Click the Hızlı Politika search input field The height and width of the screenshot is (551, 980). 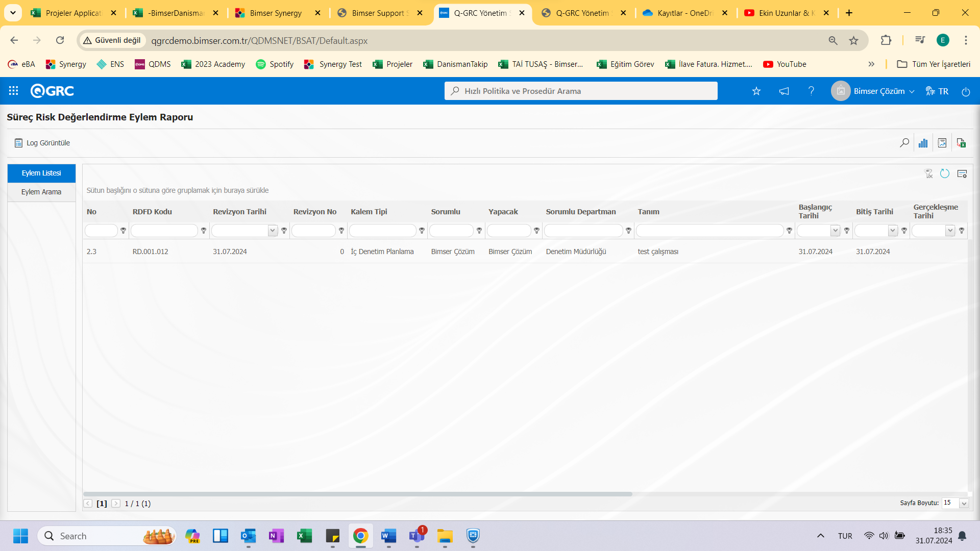click(581, 91)
